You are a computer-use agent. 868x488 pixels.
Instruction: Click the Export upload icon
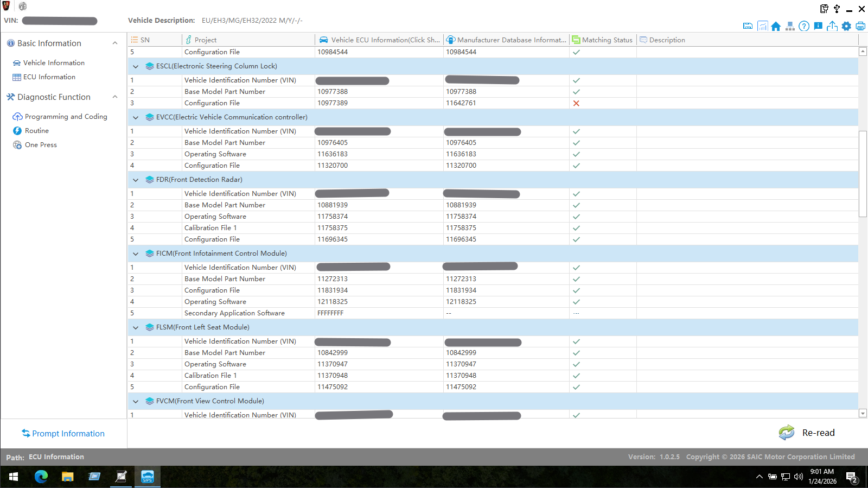tap(832, 26)
